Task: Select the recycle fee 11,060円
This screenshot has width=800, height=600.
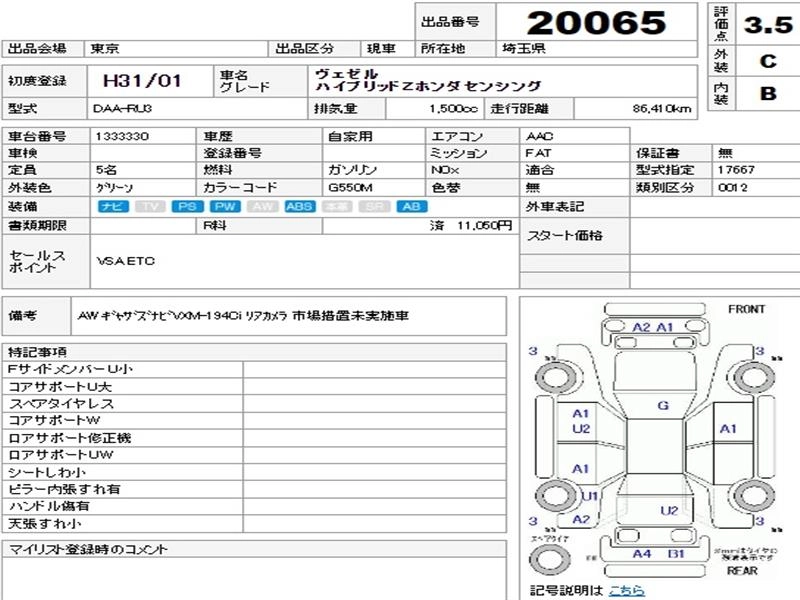Action: click(x=485, y=226)
